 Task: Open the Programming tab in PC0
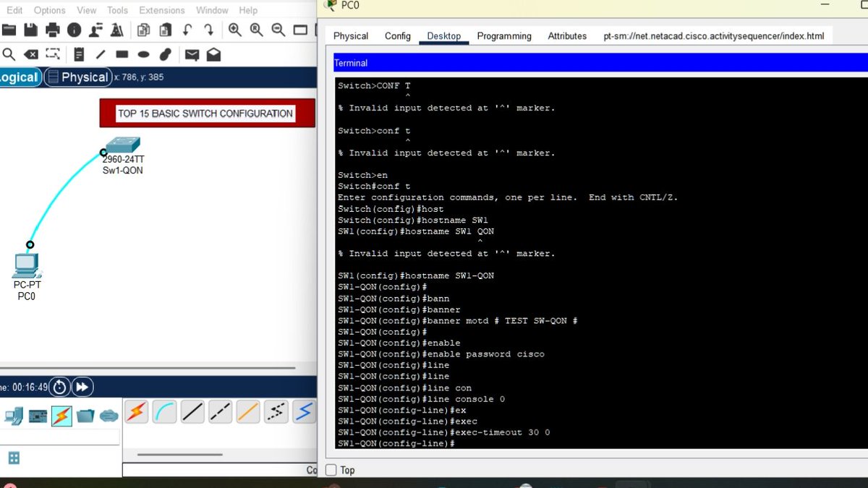[504, 36]
